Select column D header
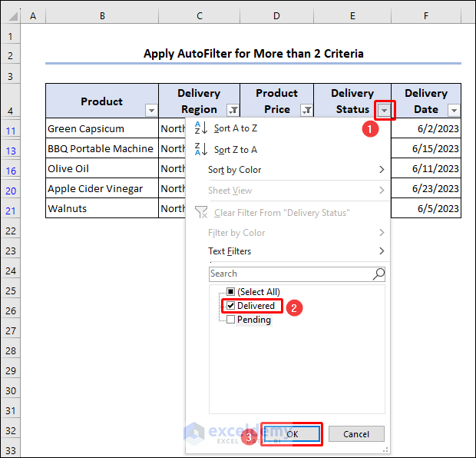This screenshot has height=458, width=476. click(276, 16)
